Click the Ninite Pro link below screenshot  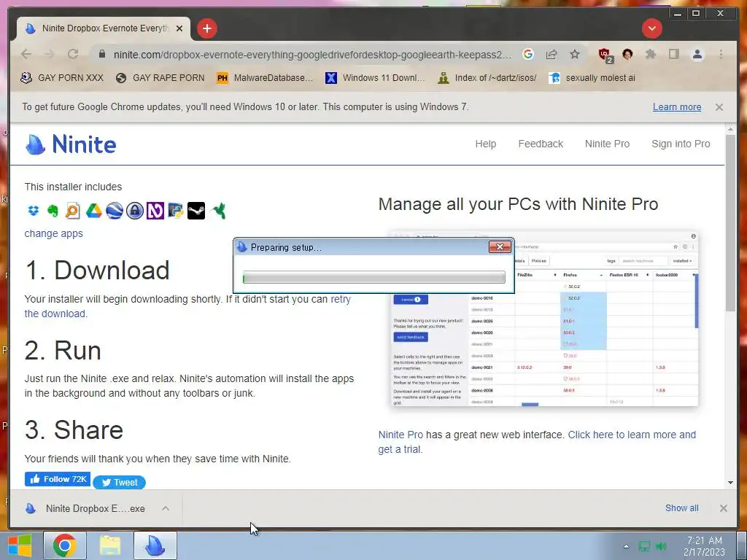pyautogui.click(x=400, y=435)
